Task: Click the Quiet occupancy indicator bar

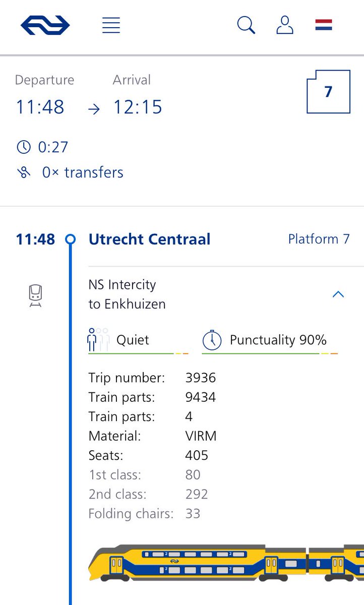Action: (x=138, y=353)
